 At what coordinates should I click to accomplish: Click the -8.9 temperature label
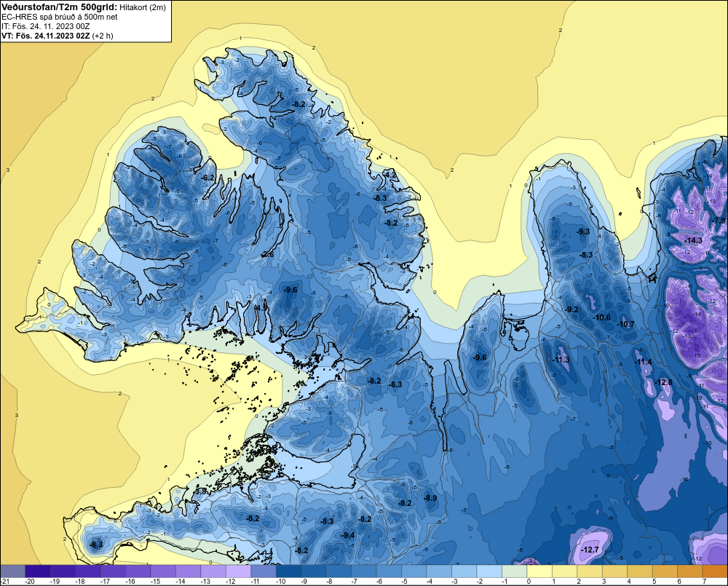point(430,498)
